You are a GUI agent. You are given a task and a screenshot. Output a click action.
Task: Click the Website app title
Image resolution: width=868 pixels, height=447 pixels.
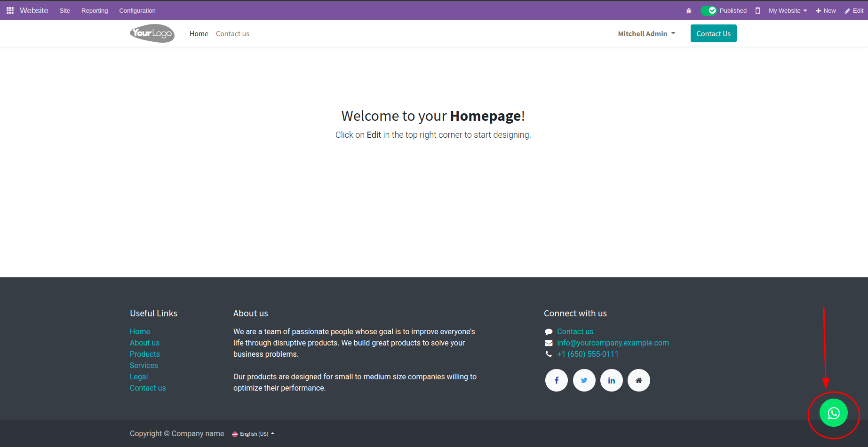34,10
